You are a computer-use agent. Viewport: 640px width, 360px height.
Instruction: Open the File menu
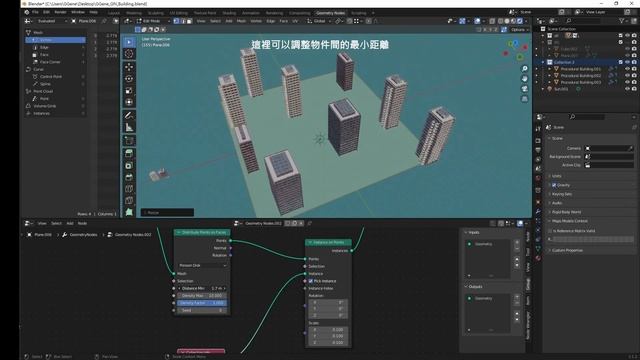pos(36,12)
